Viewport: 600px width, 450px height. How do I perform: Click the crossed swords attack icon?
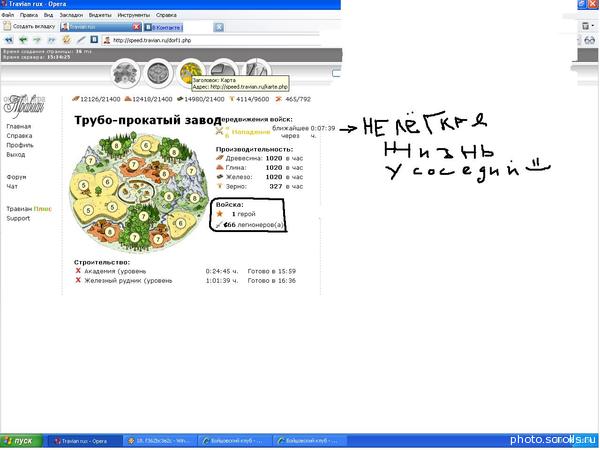point(220,132)
